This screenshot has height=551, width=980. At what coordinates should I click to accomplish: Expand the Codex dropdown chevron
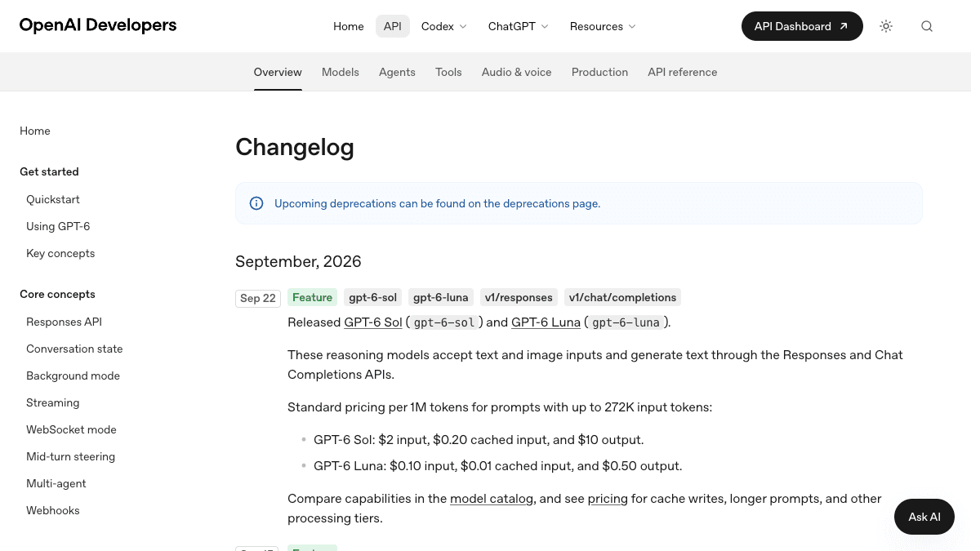tap(463, 26)
